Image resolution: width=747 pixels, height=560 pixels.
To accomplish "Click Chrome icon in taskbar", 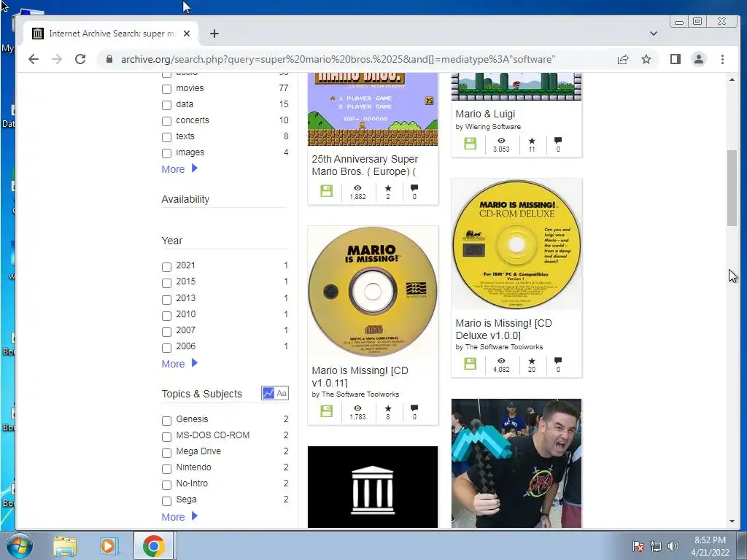I will [x=153, y=545].
